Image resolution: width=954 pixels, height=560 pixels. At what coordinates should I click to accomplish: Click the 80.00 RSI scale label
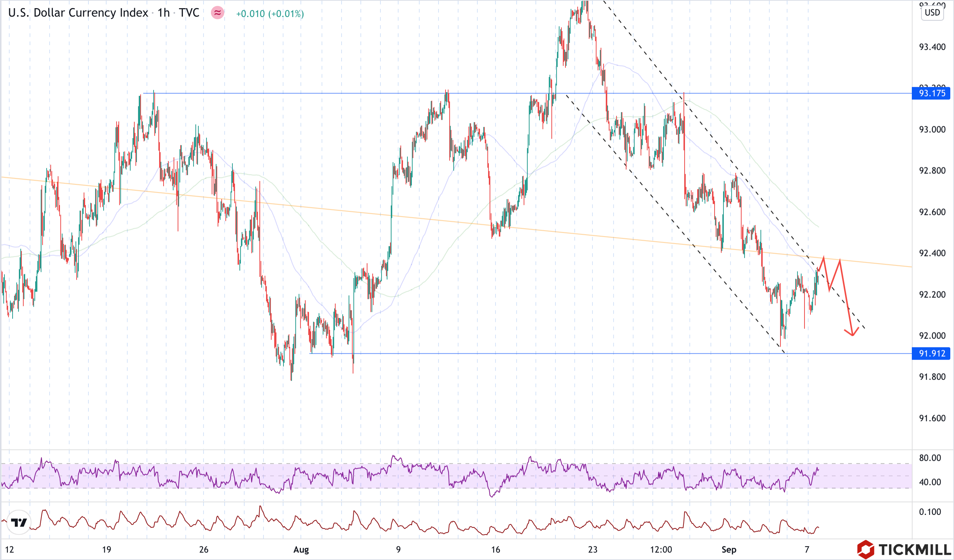930,458
